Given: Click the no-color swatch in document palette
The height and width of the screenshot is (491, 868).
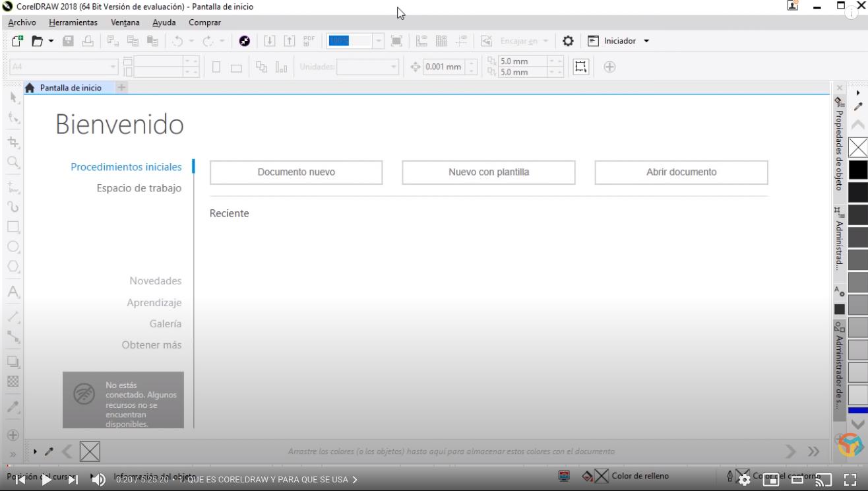Looking at the screenshot, I should (90, 452).
